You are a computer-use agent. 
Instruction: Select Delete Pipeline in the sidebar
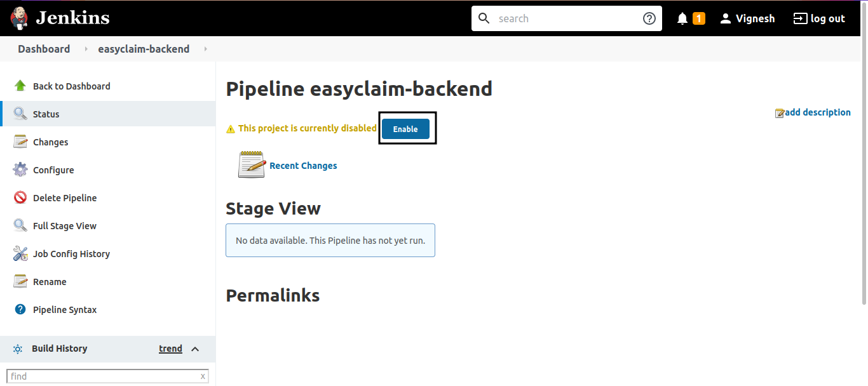point(65,198)
